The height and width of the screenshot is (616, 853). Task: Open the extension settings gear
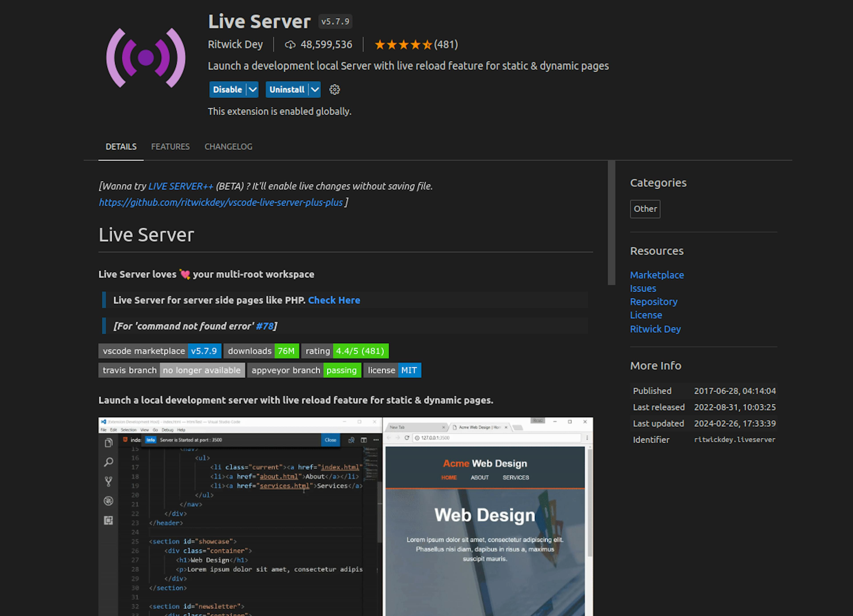click(334, 90)
